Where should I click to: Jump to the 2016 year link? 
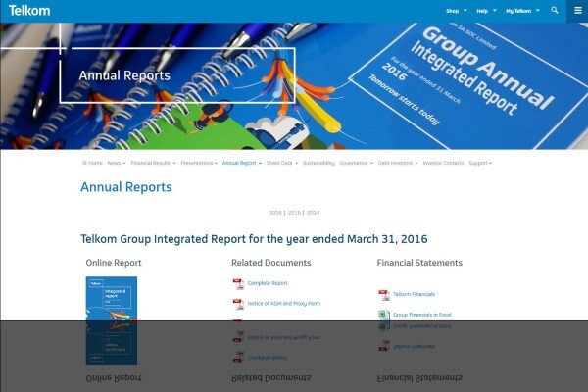coord(275,213)
